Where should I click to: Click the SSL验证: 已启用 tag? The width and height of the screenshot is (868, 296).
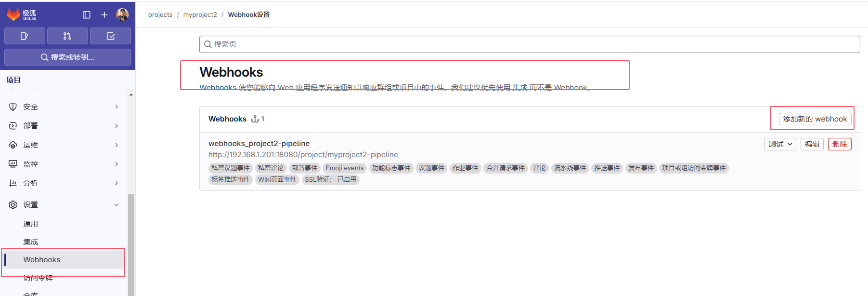(x=331, y=180)
